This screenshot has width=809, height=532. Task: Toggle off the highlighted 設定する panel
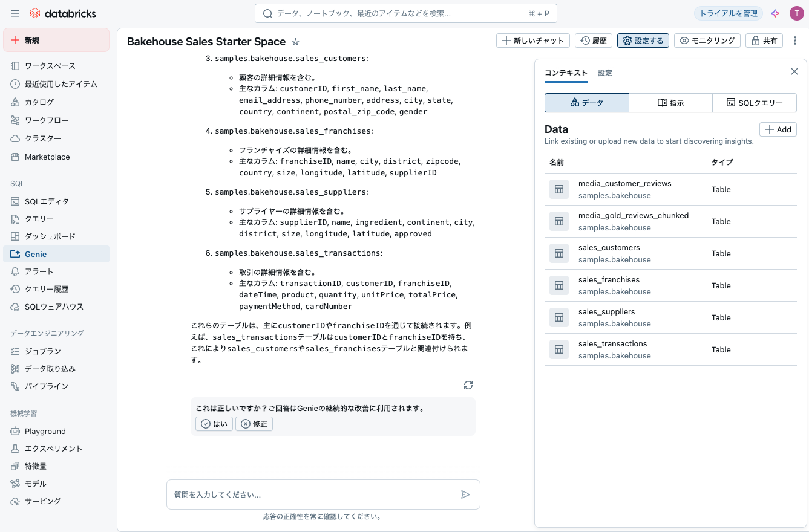click(x=643, y=41)
